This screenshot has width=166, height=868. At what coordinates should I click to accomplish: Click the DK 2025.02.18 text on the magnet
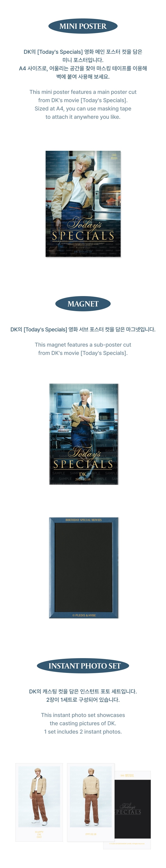pyautogui.click(x=83, y=476)
